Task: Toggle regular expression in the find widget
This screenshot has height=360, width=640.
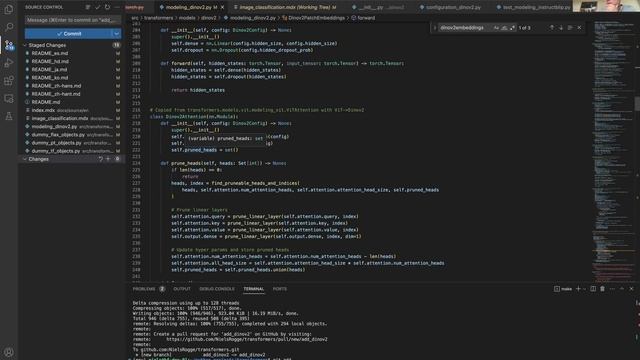Action: pyautogui.click(x=512, y=28)
